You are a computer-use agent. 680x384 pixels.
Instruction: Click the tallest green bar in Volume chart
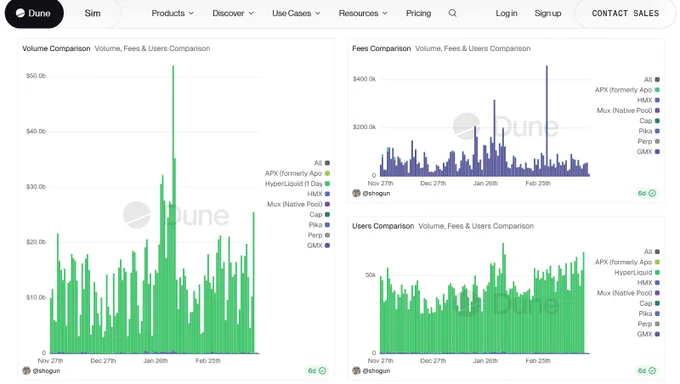[x=173, y=208]
